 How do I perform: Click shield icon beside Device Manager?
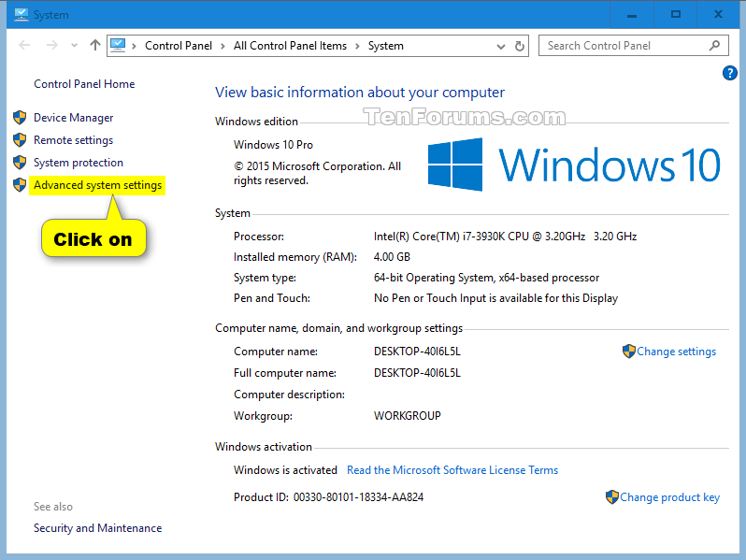tap(20, 117)
